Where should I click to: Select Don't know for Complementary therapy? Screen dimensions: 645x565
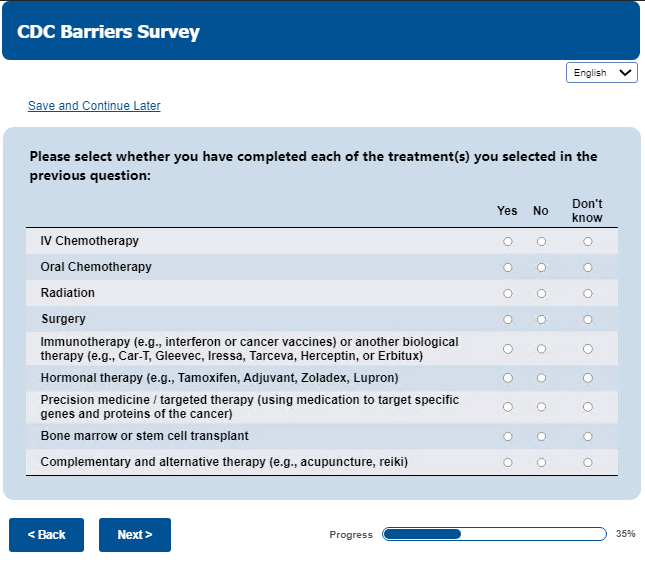tap(587, 462)
